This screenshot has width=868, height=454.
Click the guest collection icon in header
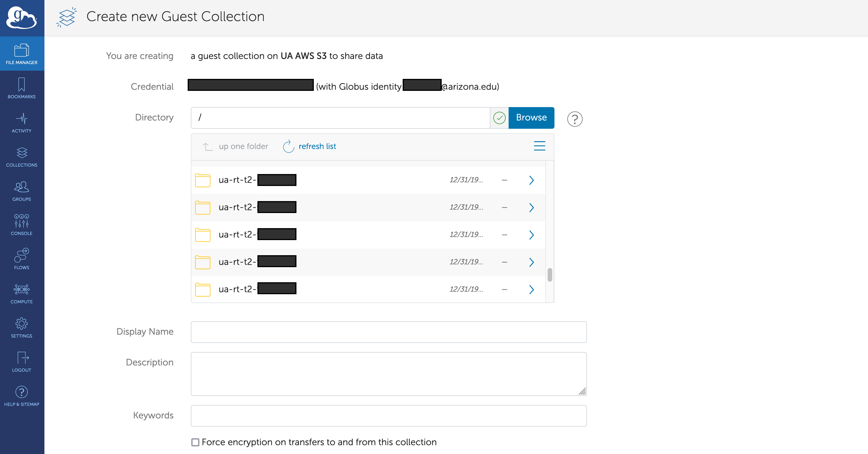[66, 17]
